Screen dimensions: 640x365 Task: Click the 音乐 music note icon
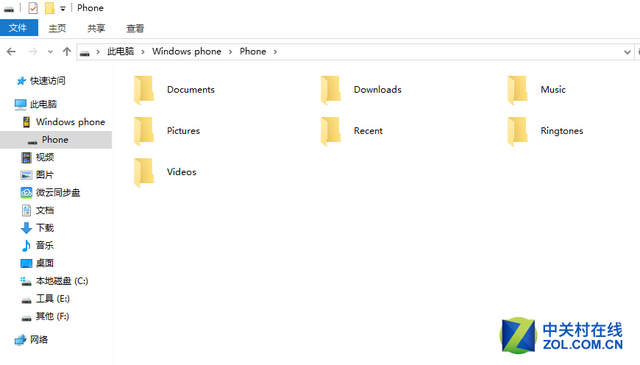26,245
